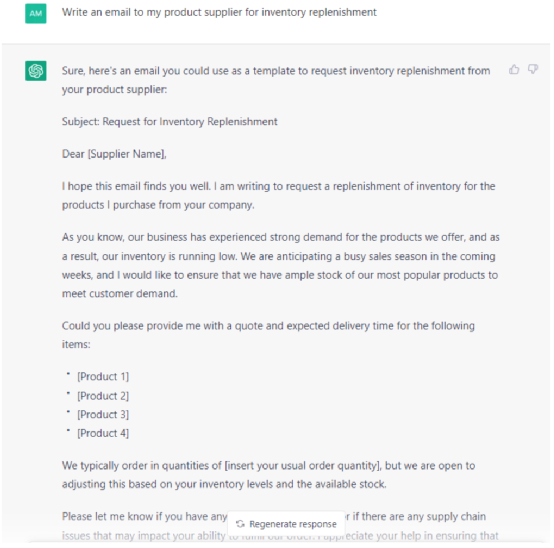This screenshot has height=548, width=554.
Task: Click the Regenerate response button label
Action: (293, 524)
